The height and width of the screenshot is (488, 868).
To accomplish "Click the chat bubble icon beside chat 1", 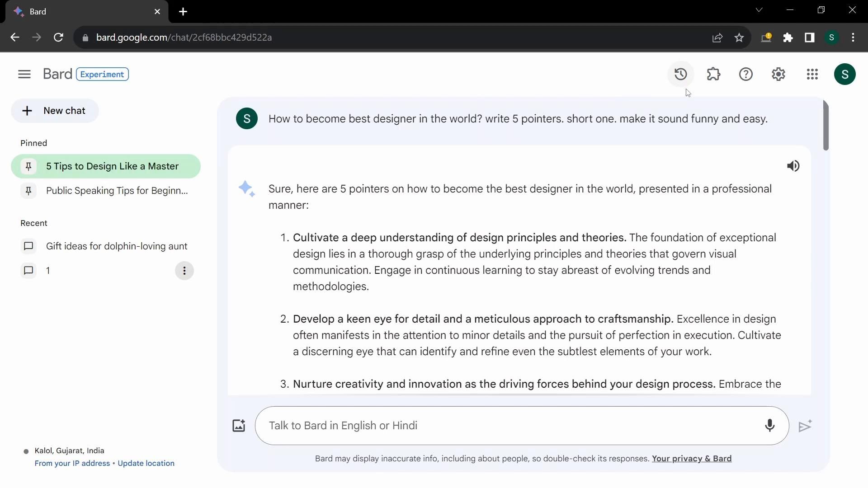I will (28, 271).
